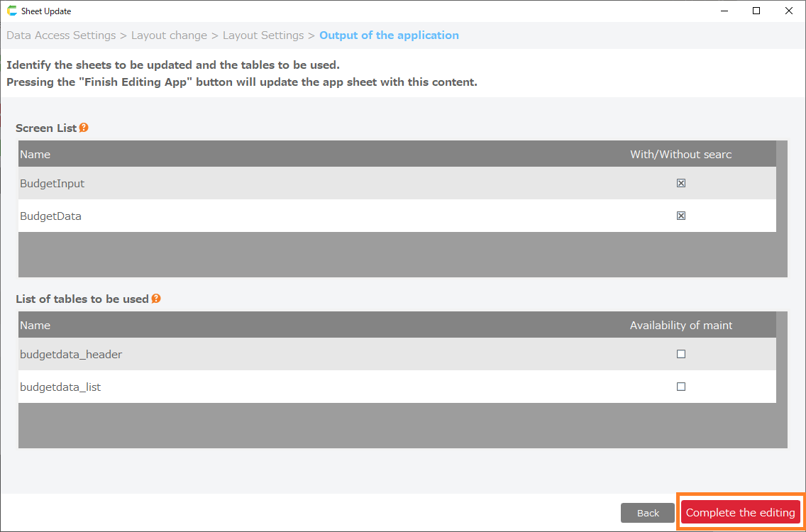Navigate to Layout Settings breadcrumb
Viewport: 806px width, 532px height.
(263, 35)
